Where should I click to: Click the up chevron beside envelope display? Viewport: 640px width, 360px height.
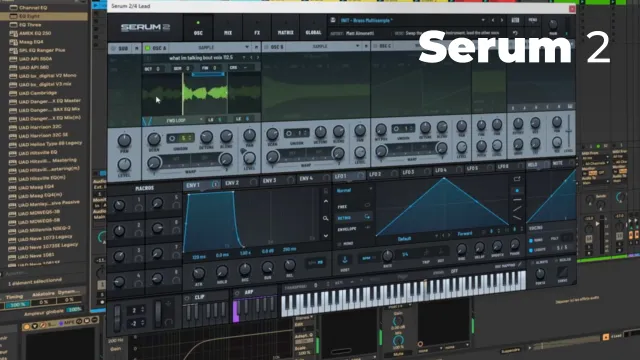click(325, 201)
